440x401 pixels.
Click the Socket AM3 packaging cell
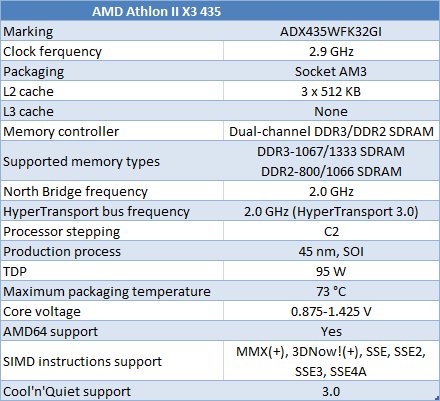[331, 71]
